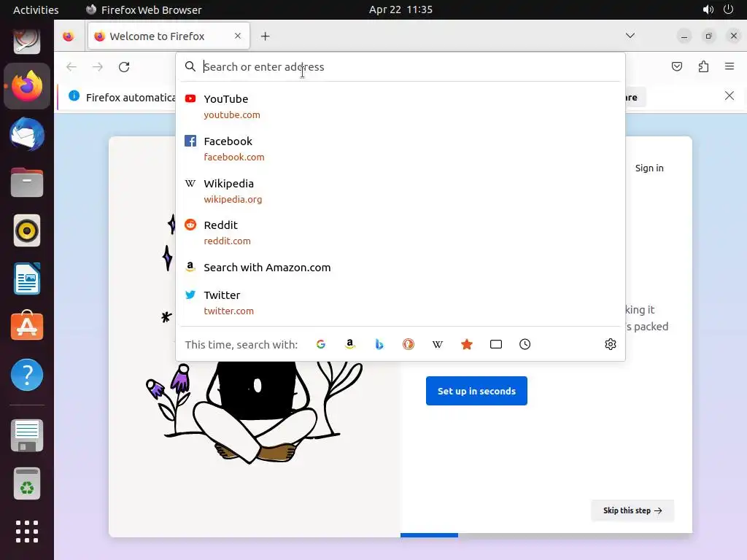Open the Extensions puzzle icon

(703, 66)
